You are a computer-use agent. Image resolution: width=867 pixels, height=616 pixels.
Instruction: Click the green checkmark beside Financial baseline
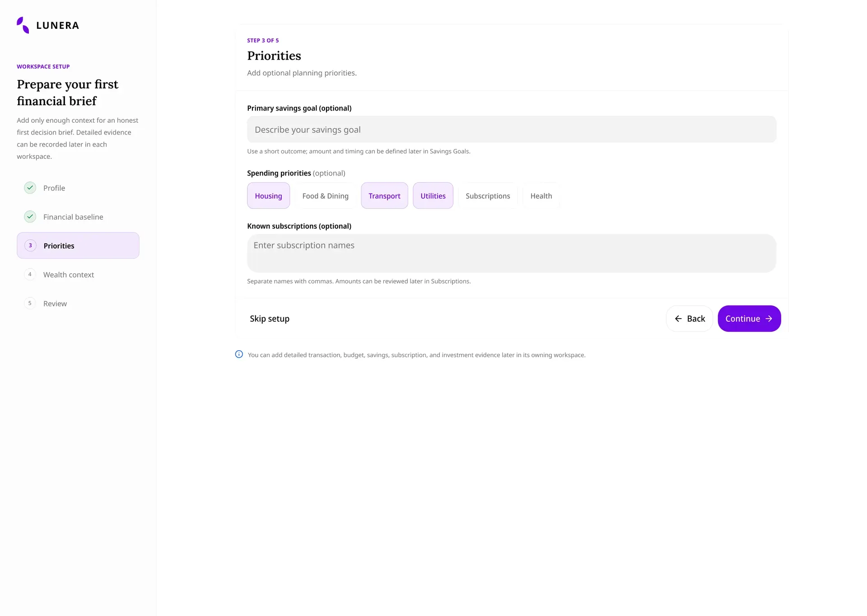coord(30,217)
